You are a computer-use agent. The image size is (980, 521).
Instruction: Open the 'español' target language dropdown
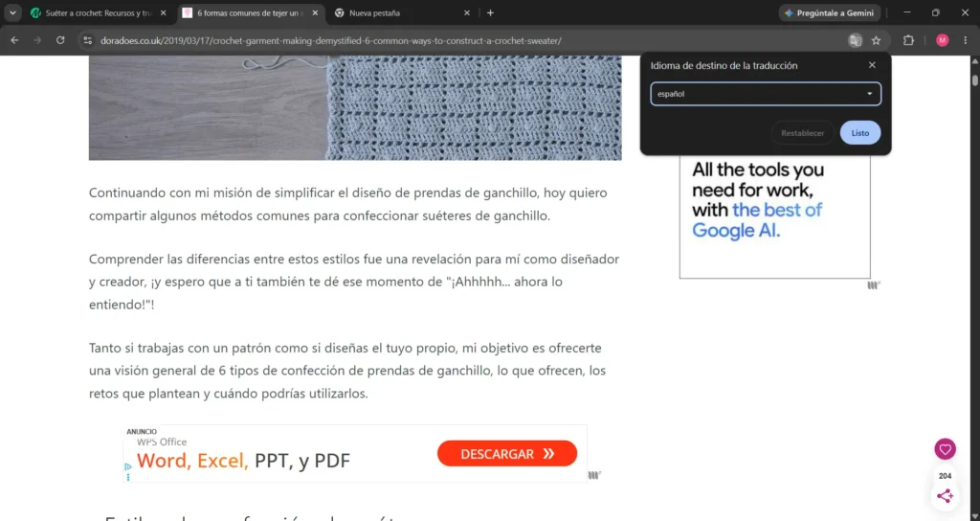(x=766, y=94)
